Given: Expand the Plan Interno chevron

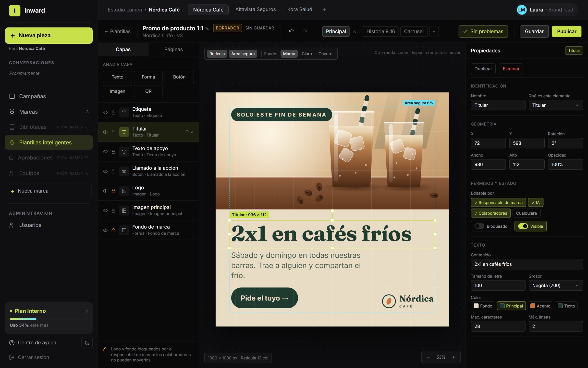Looking at the screenshot, I should tap(87, 311).
